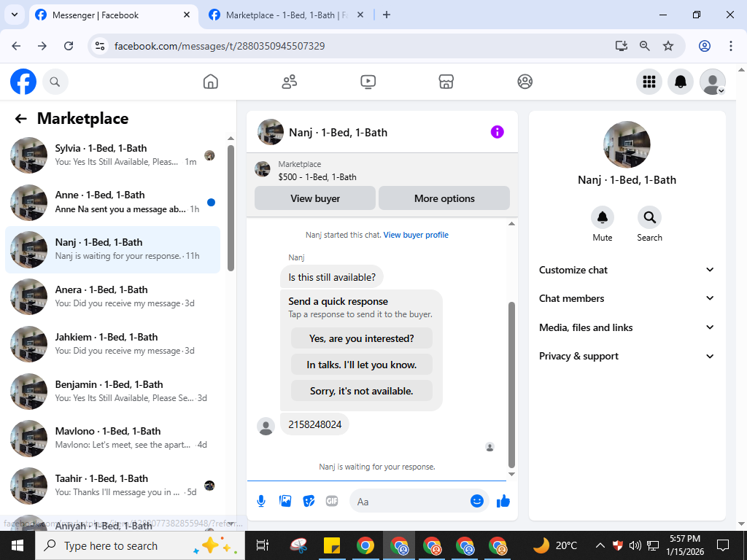This screenshot has width=747, height=560.
Task: Open the emoji picker smiley icon
Action: click(x=477, y=501)
